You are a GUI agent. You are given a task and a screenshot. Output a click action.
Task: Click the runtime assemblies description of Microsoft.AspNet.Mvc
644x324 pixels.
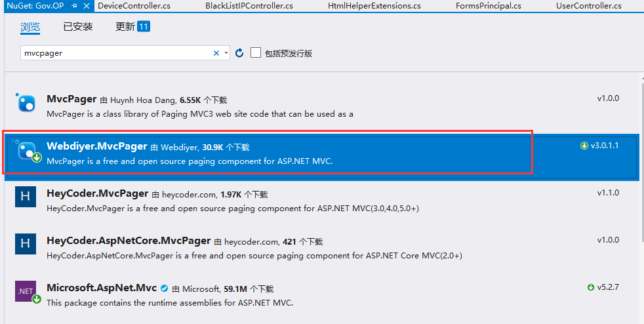[x=170, y=303]
